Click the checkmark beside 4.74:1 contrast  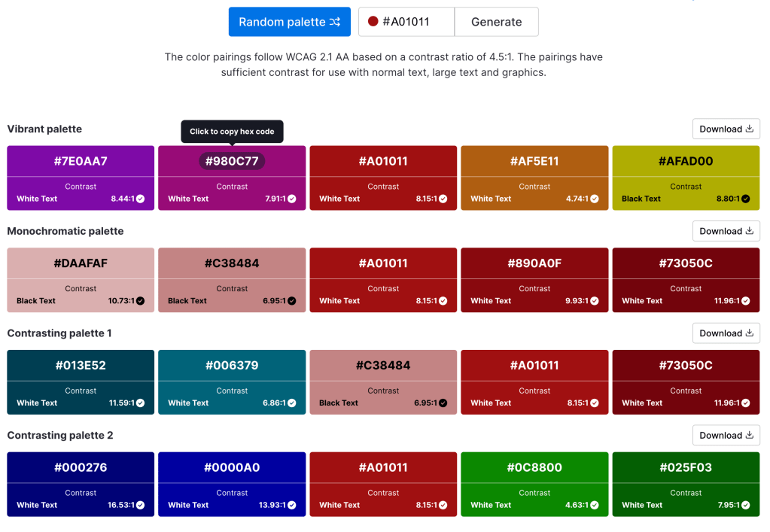[x=595, y=199]
